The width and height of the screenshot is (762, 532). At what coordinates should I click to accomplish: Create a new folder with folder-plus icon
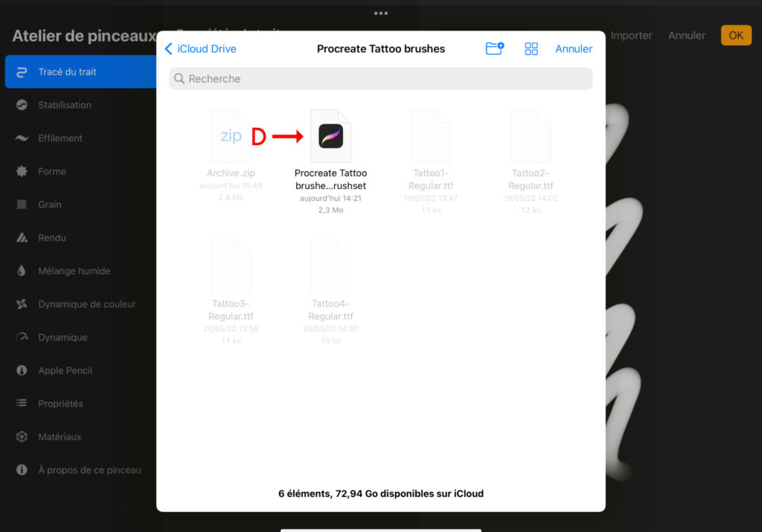[495, 48]
